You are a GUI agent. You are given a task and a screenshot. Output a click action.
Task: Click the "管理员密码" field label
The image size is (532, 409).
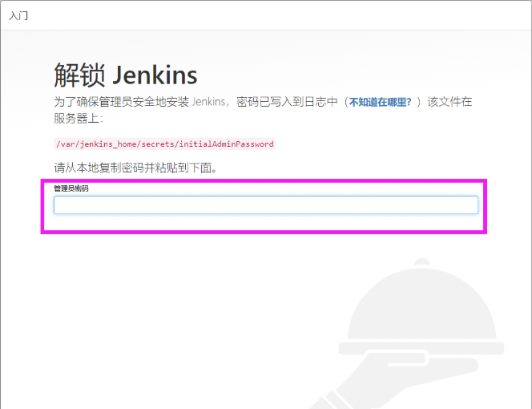click(x=71, y=188)
